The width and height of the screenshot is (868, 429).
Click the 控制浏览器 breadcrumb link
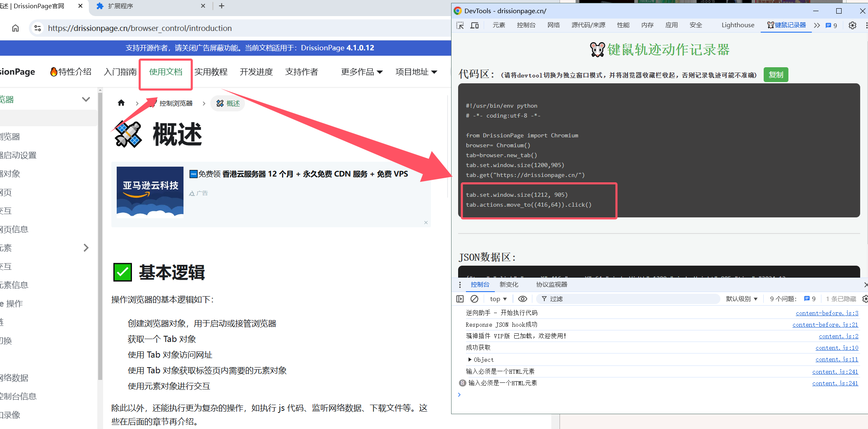[176, 103]
